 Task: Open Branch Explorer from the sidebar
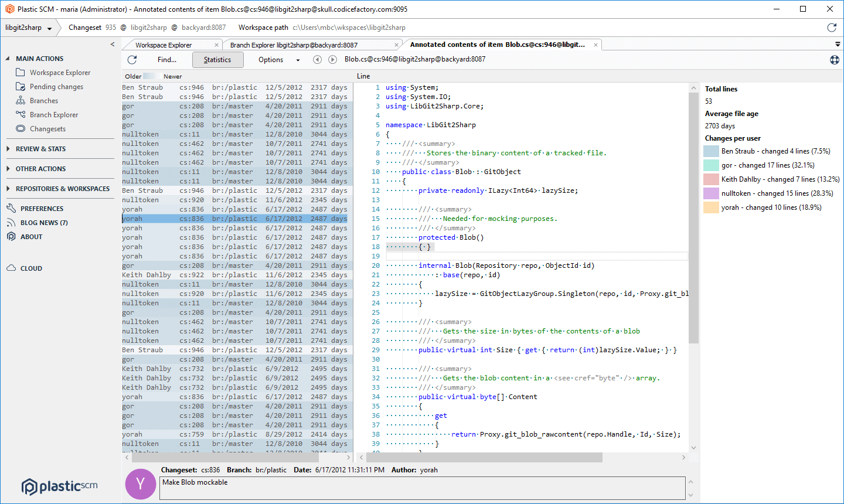click(53, 115)
